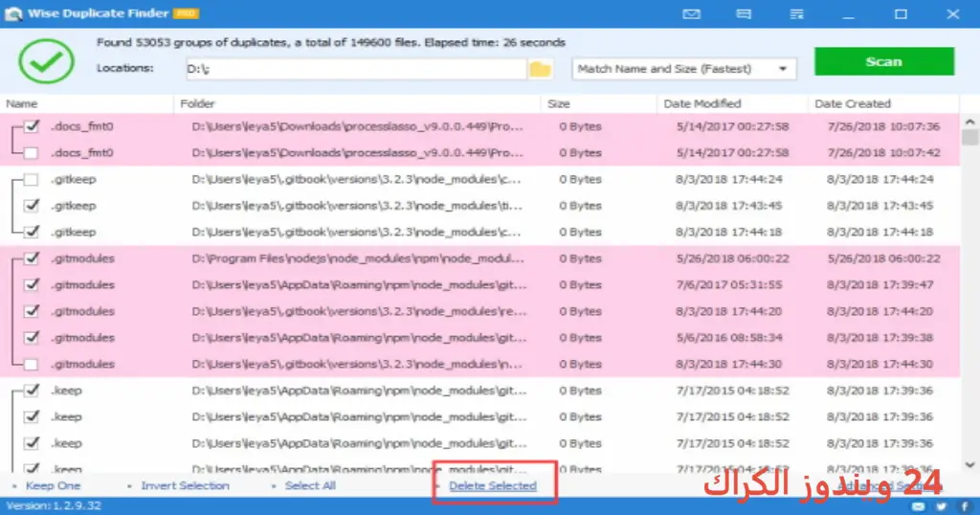Image resolution: width=980 pixels, height=515 pixels.
Task: Open the Match Name and Size dropdown
Action: click(x=683, y=69)
